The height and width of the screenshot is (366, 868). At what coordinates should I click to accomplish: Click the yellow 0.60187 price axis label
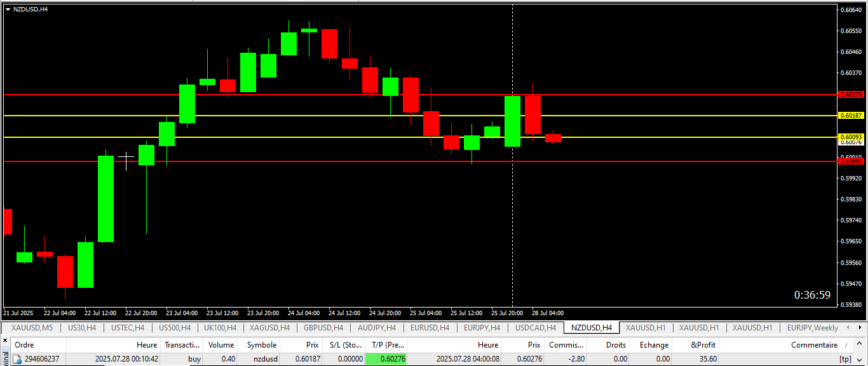851,116
